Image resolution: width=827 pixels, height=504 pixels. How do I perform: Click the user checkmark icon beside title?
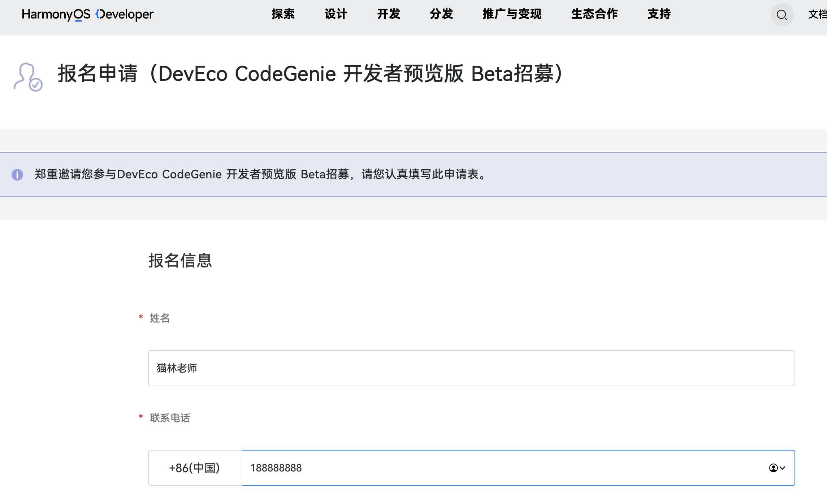(28, 77)
